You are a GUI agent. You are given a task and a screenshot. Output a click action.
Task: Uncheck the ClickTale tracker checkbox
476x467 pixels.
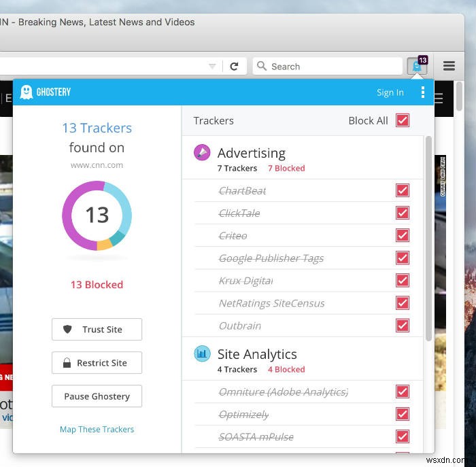pyautogui.click(x=403, y=213)
